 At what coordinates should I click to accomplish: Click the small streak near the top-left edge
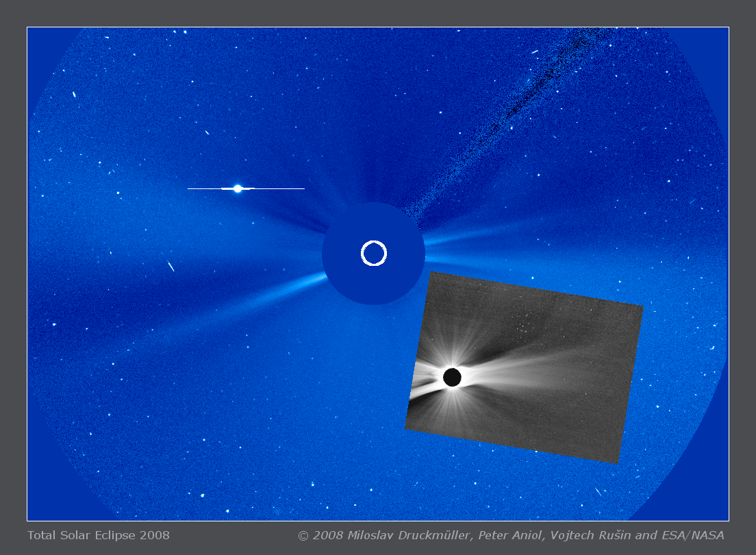(x=74, y=95)
